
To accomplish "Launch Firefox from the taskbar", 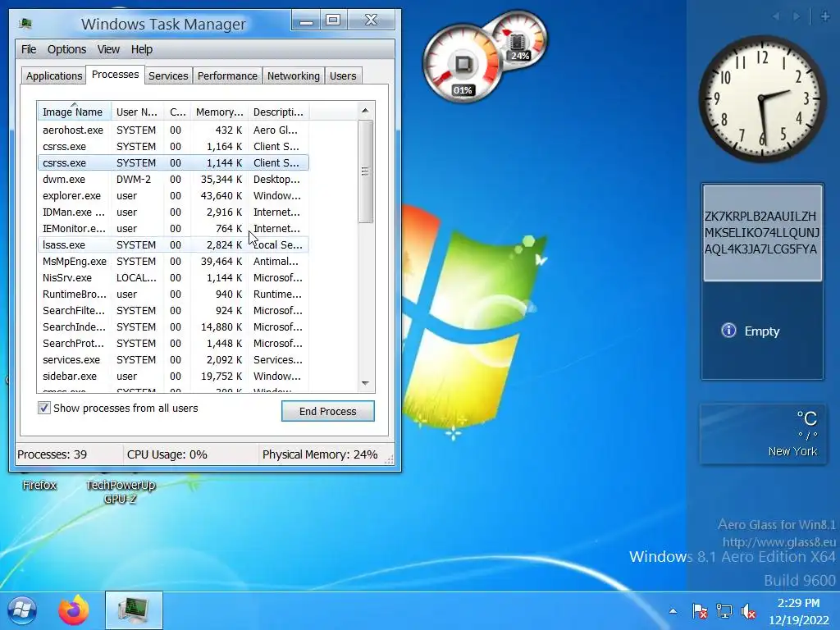I will tap(73, 610).
